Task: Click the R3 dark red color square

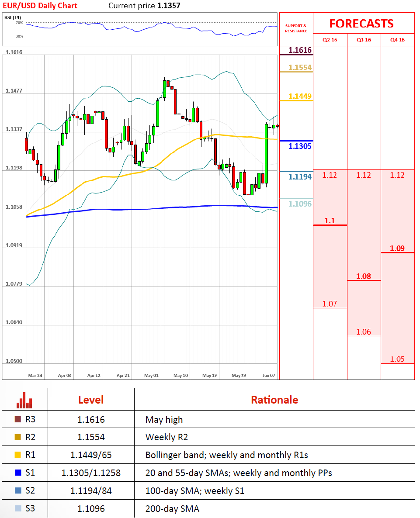Action: [x=18, y=419]
